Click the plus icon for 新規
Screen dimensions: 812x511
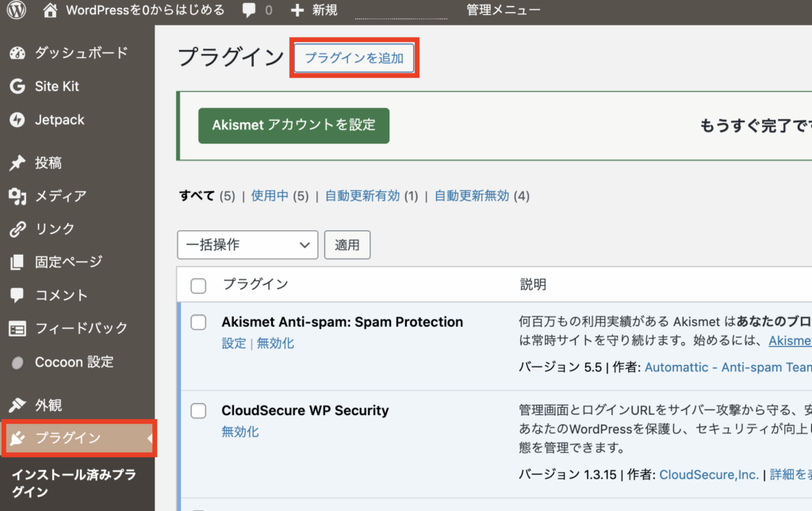297,10
